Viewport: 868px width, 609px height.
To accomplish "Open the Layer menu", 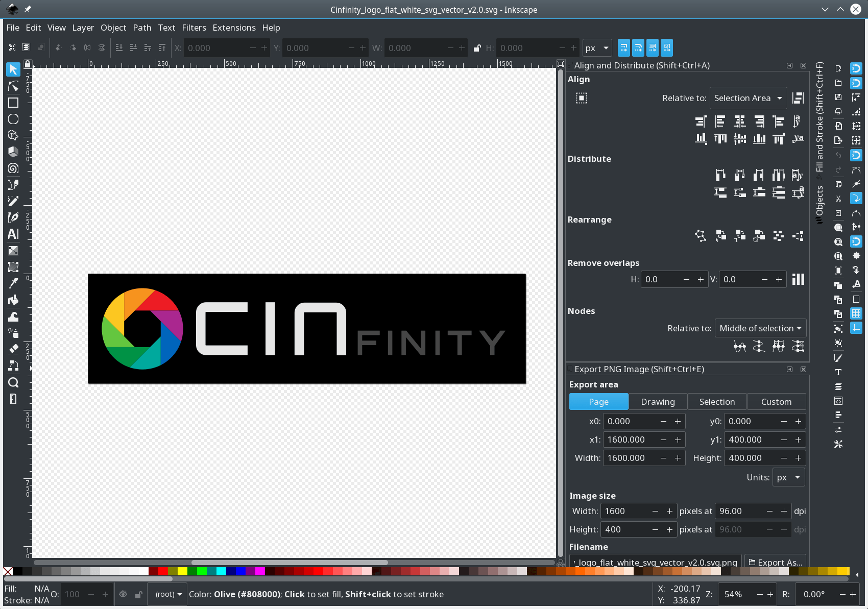I will tap(83, 28).
